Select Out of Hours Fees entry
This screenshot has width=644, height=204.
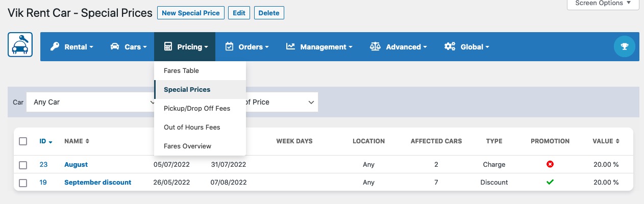(x=200, y=127)
